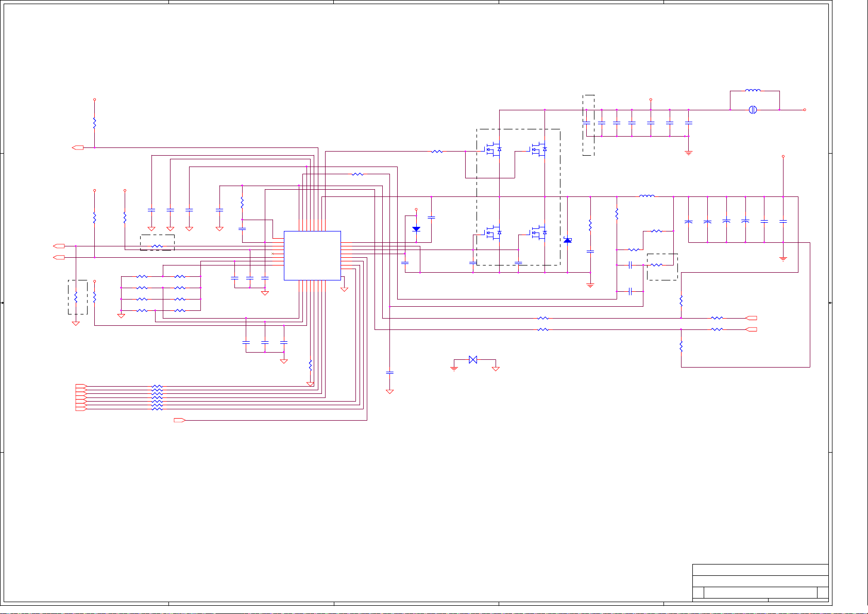Select the off-page port below the top-left pull-up resistor
The width and height of the screenshot is (868, 614).
click(x=78, y=148)
